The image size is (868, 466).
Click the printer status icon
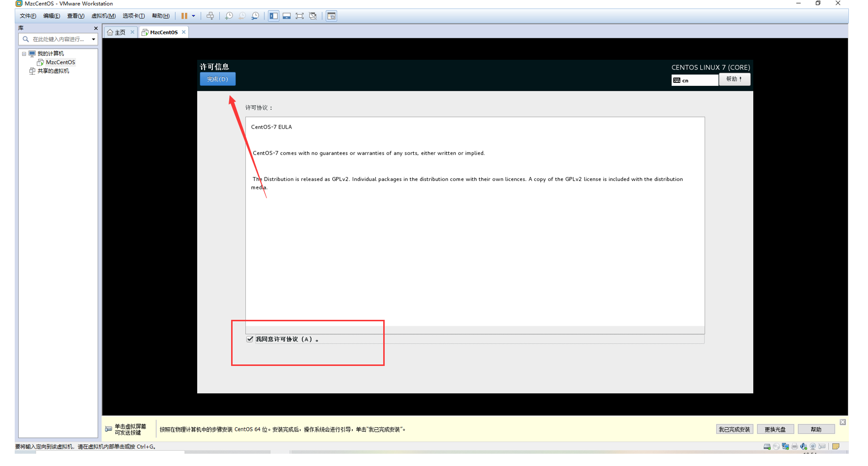tap(794, 446)
